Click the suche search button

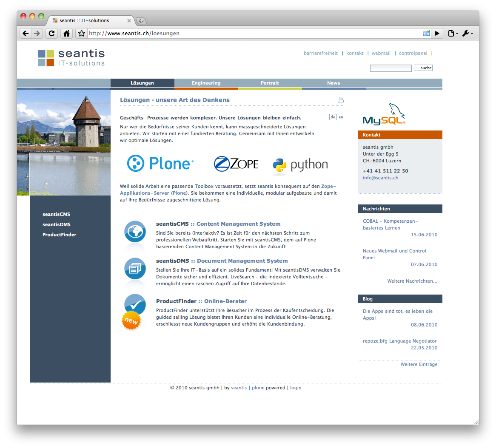tap(423, 68)
